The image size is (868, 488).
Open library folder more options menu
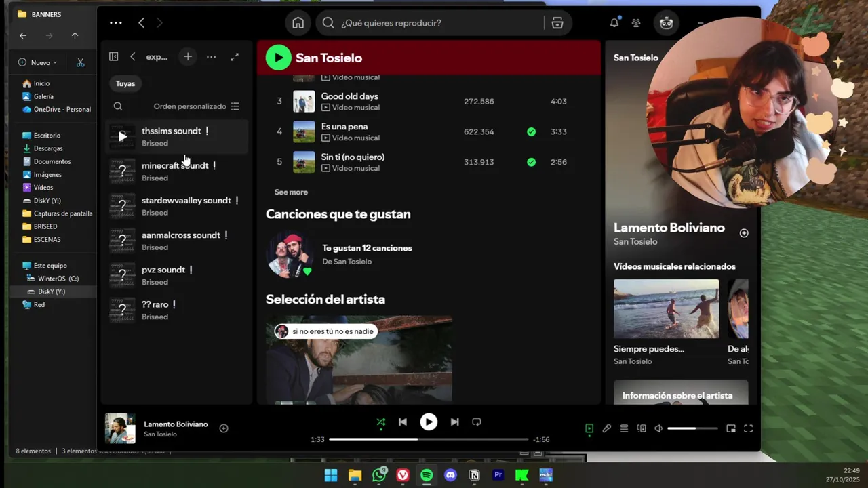point(212,57)
